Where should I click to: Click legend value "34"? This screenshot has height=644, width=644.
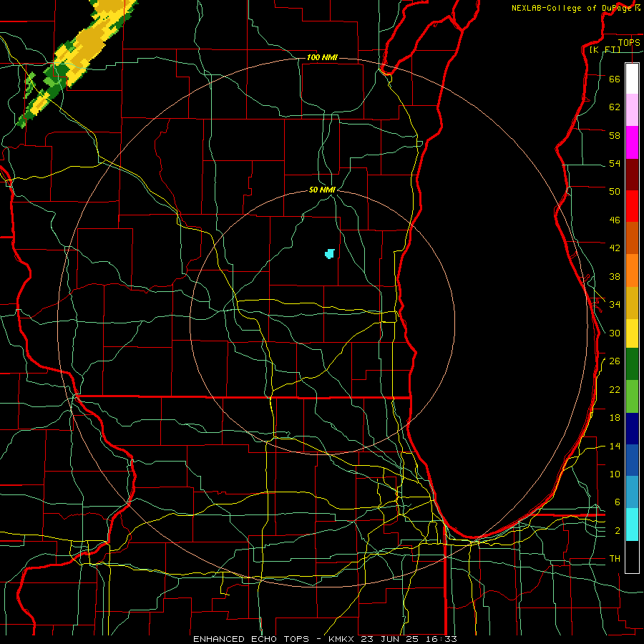(x=615, y=305)
